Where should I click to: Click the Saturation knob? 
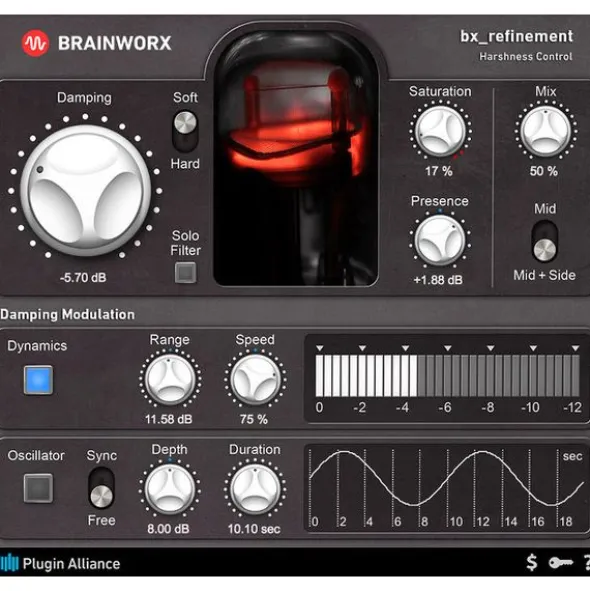440,131
